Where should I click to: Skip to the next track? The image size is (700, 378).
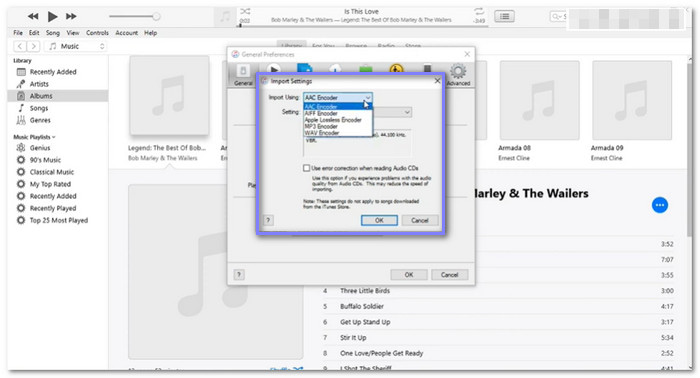71,17
